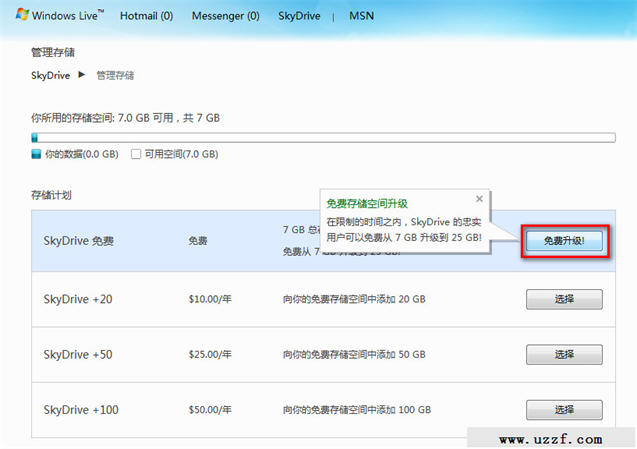Click the Windows Live logo
This screenshot has width=637, height=449.
pos(60,15)
